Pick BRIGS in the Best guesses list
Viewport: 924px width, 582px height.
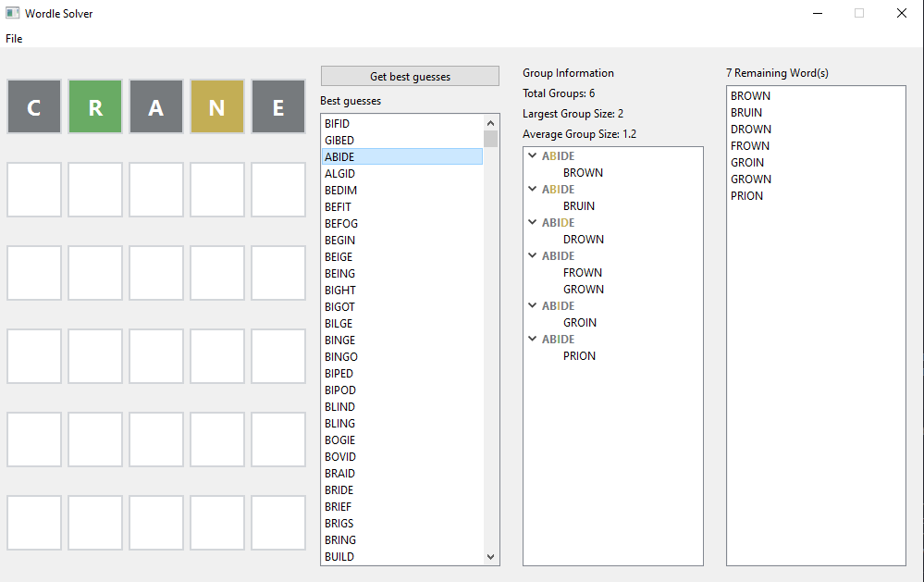[402, 524]
